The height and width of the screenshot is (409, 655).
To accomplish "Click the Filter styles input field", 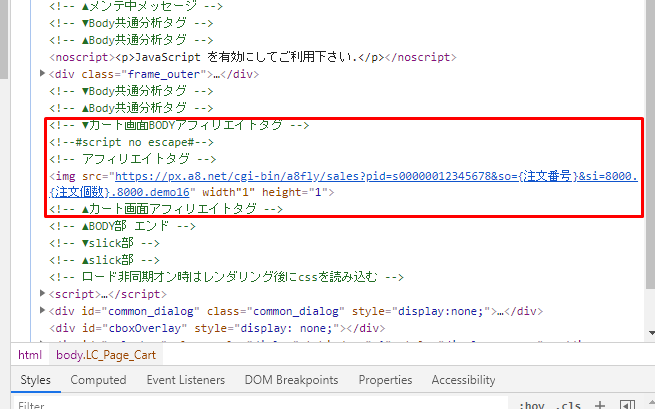I will (261, 404).
